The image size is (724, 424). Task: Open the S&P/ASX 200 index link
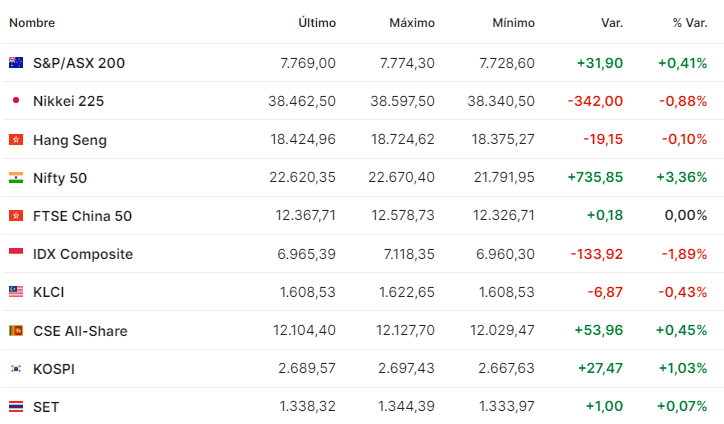pyautogui.click(x=79, y=63)
